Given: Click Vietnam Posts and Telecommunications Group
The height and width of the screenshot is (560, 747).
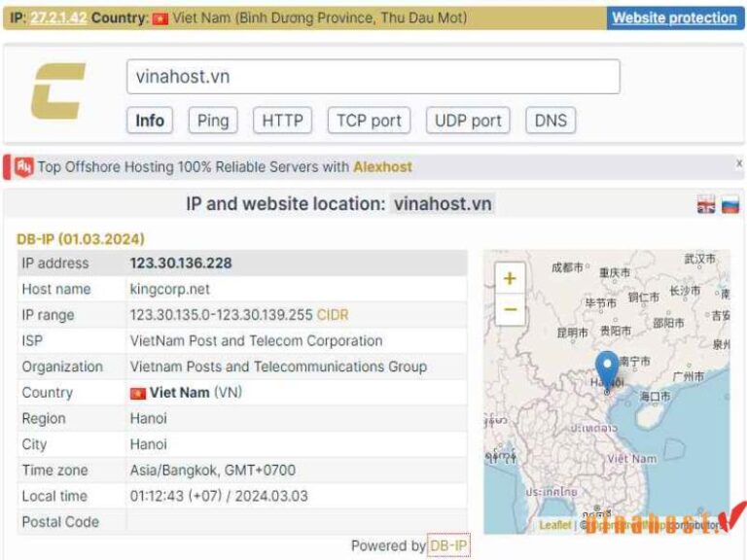Looking at the screenshot, I should coord(278,367).
